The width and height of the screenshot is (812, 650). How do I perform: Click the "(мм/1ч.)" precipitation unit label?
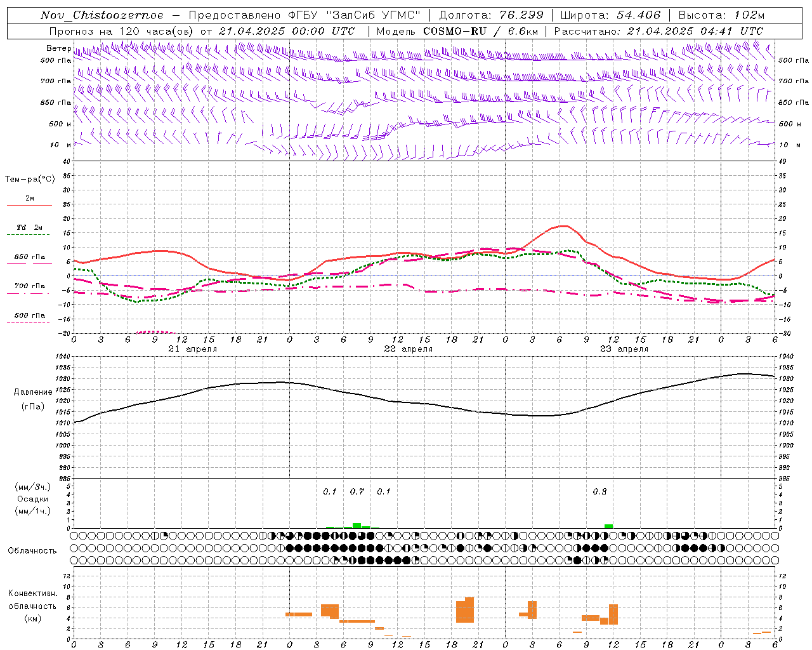(32, 511)
